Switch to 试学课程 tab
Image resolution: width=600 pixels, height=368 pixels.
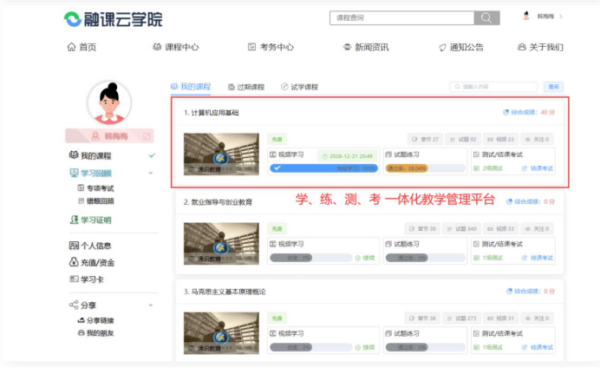coord(300,87)
